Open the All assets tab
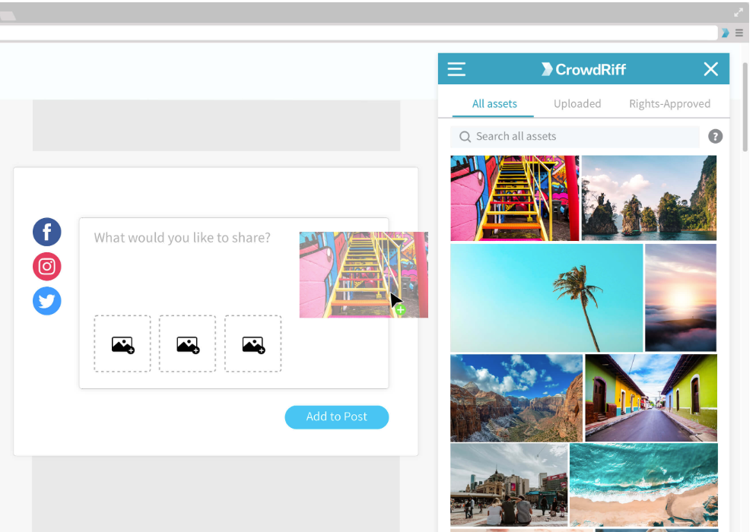 494,103
